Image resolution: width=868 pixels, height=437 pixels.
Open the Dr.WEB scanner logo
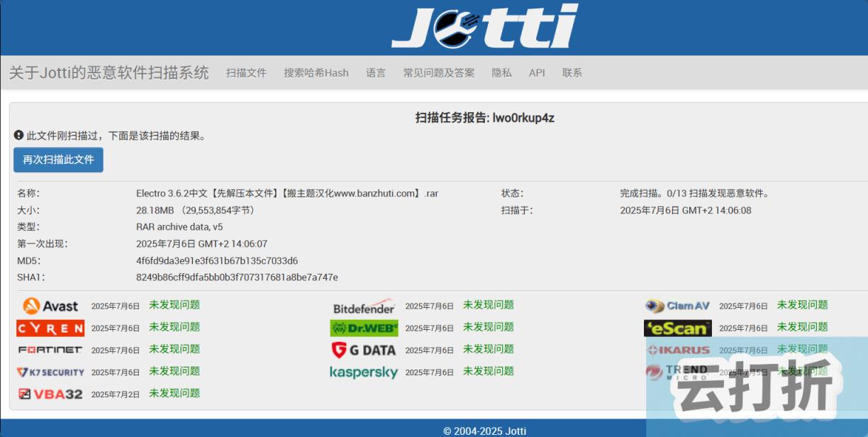pos(364,328)
